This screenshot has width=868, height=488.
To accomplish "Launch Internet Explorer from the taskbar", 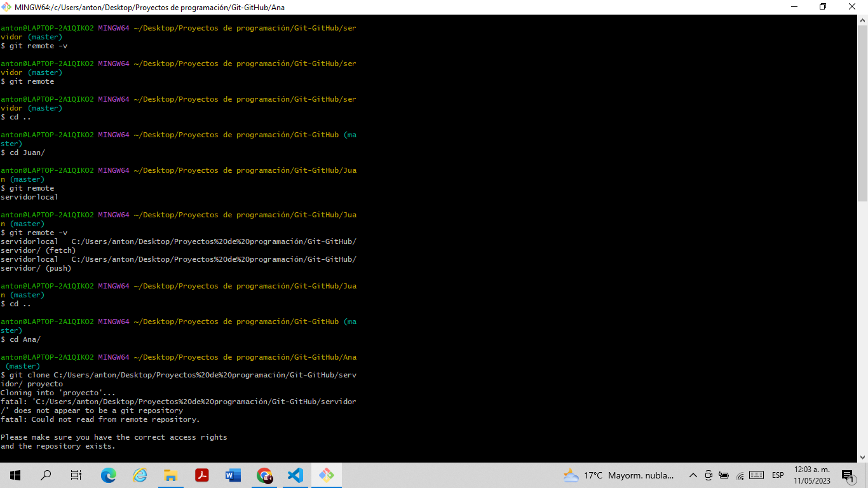I will [140, 475].
